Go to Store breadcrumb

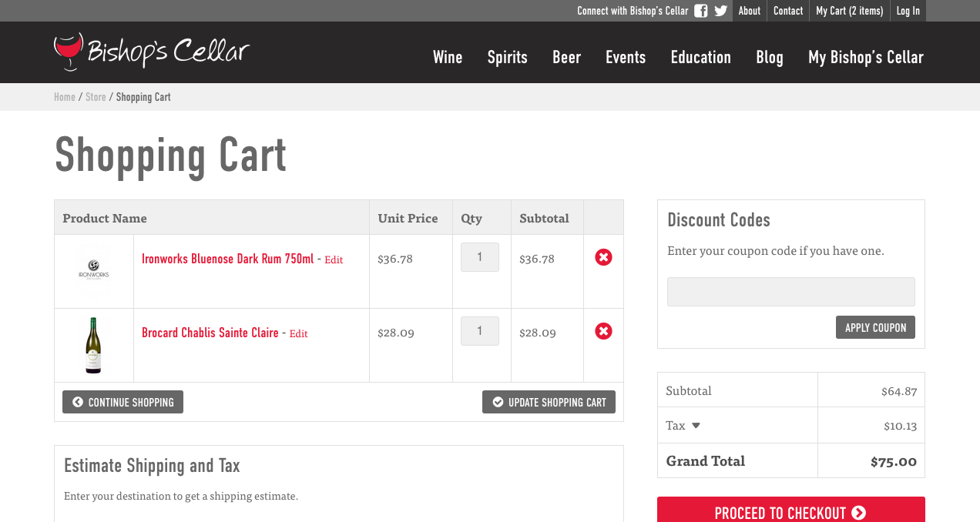pos(96,97)
